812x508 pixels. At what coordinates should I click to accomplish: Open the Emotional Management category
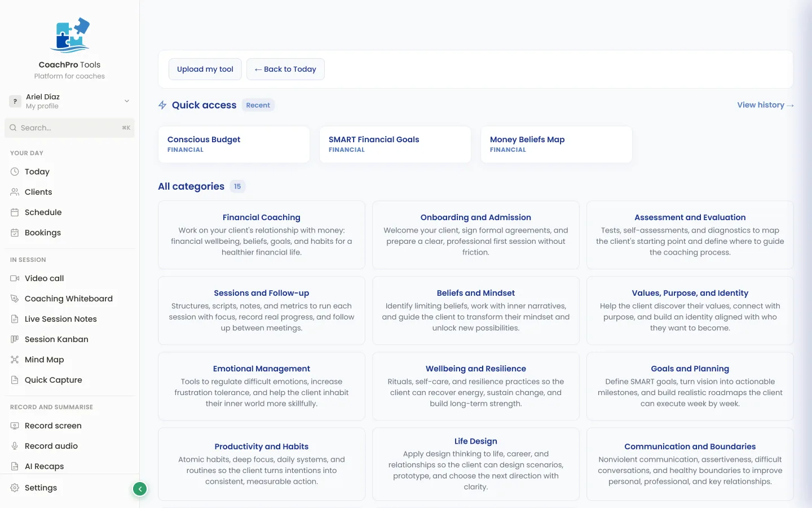262,386
